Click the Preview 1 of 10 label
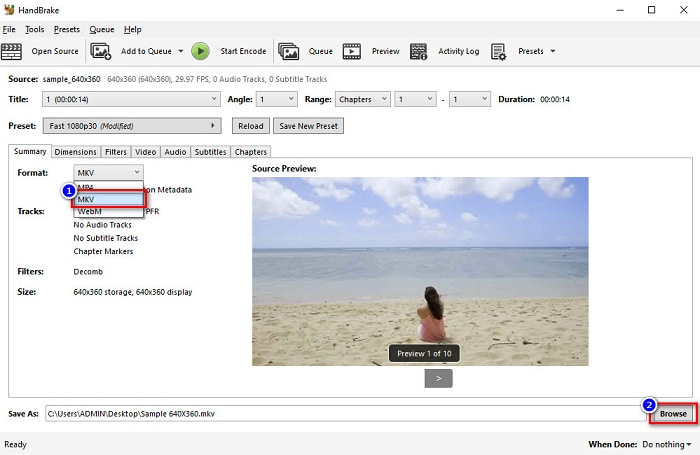Viewport: 700px width, 455px height. 424,353
